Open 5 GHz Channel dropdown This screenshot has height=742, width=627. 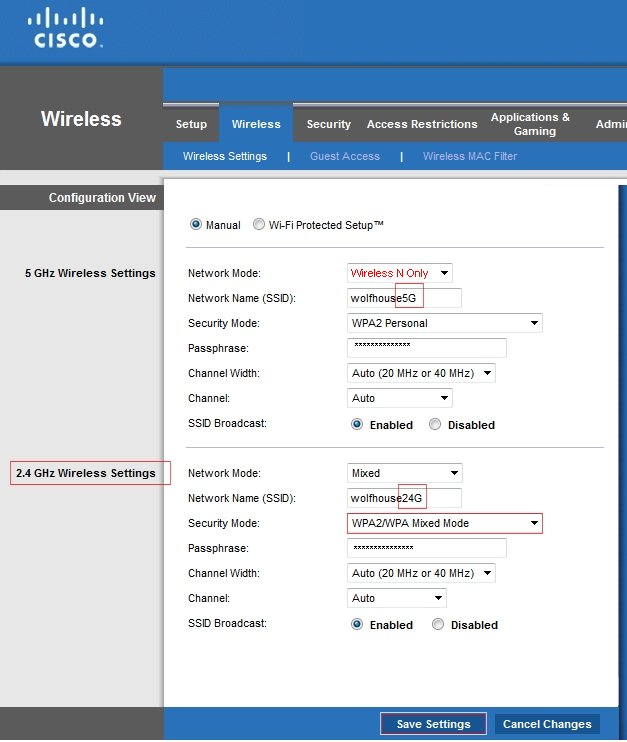coord(399,398)
